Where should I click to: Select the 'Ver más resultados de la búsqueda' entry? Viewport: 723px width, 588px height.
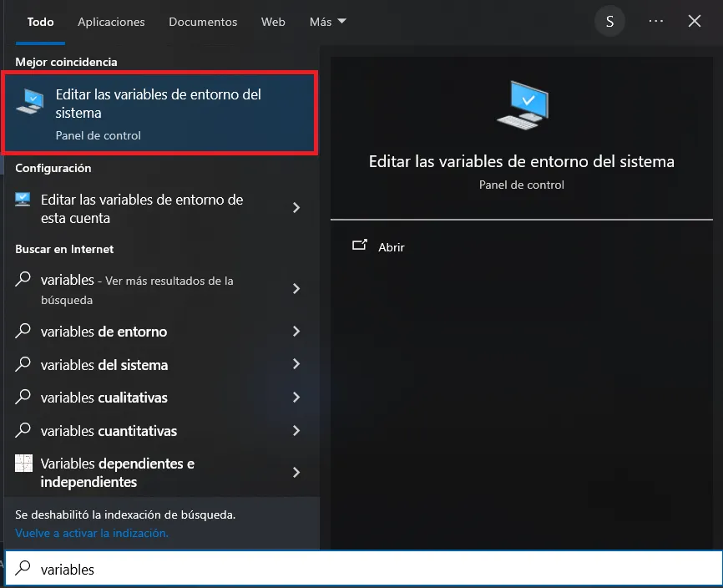159,289
